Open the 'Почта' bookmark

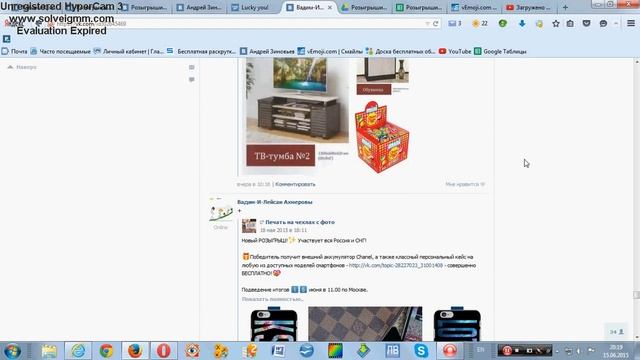pos(15,51)
